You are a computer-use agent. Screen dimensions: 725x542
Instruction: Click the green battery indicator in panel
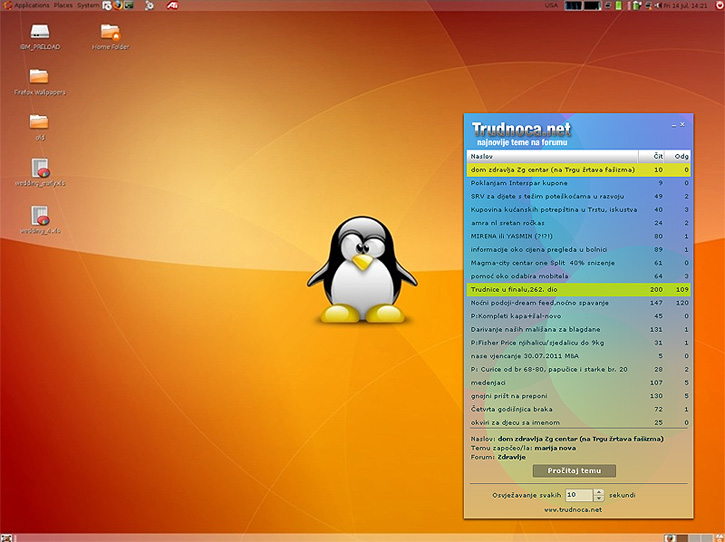618,6
